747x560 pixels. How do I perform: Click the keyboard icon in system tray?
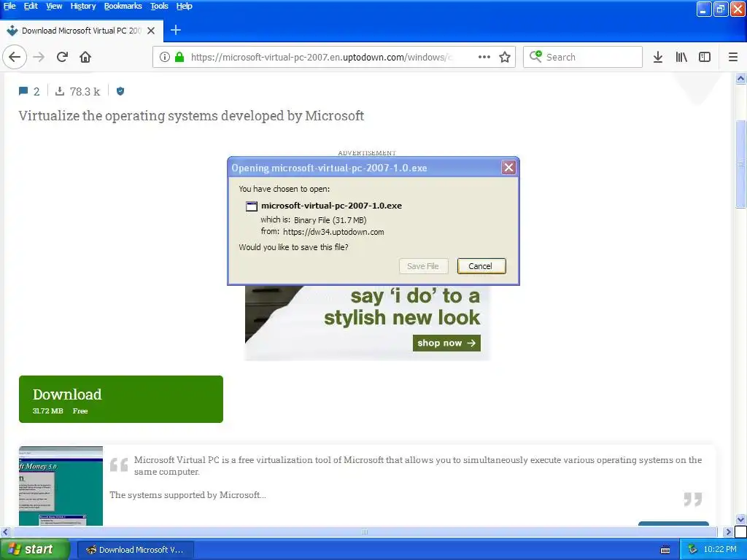(665, 550)
